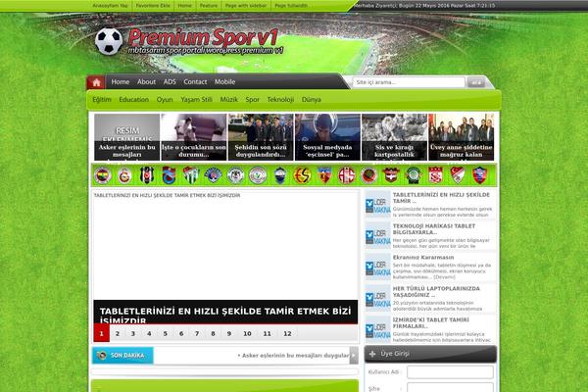The width and height of the screenshot is (588, 392).
Task: Open the Sivasspor red S crest
Action: [435, 175]
